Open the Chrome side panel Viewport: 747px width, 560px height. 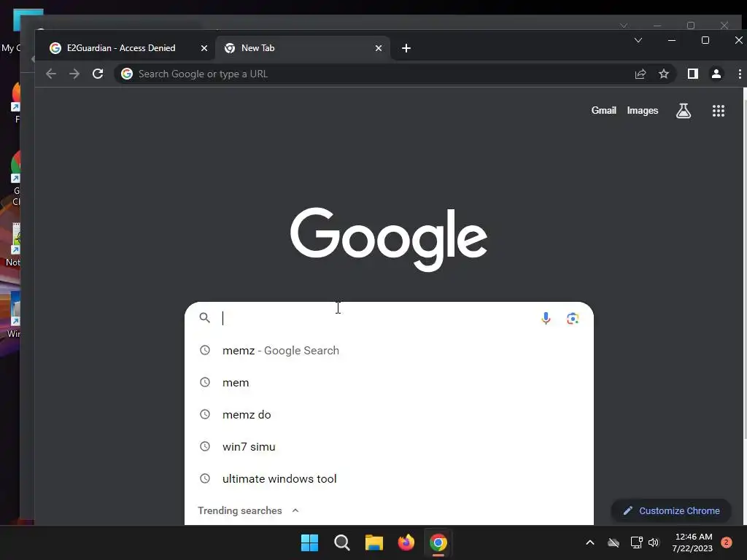(x=693, y=74)
